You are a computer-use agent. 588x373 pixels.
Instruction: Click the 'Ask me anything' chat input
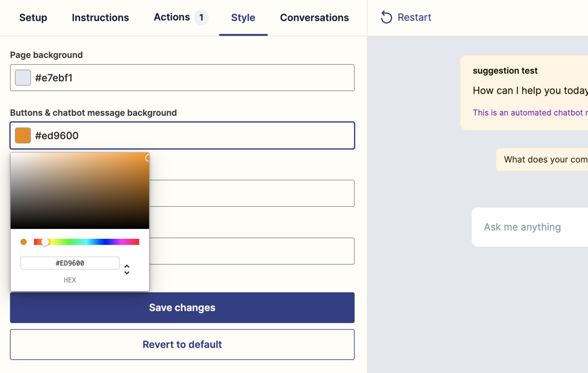tap(522, 227)
